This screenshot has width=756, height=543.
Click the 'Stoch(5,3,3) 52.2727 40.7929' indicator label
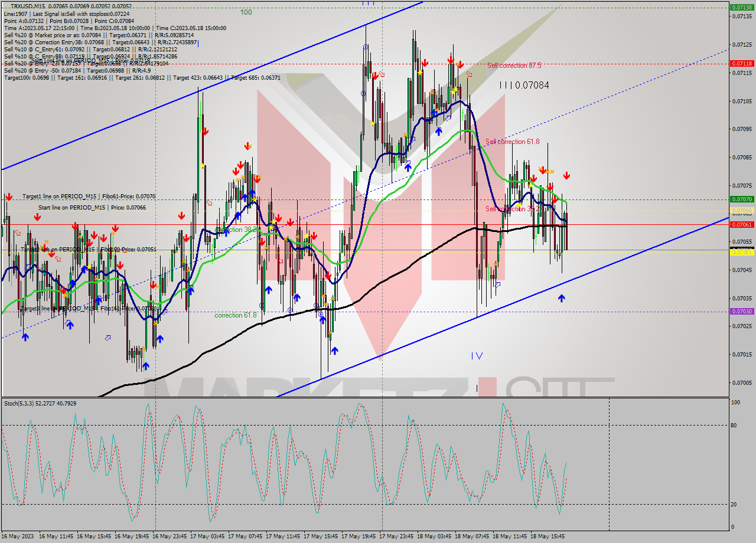tap(40, 403)
